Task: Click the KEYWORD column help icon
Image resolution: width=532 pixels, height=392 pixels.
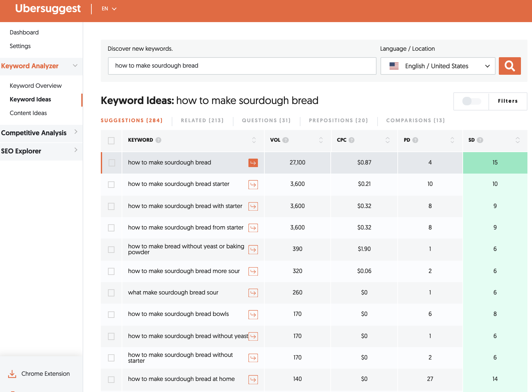Action: [158, 140]
